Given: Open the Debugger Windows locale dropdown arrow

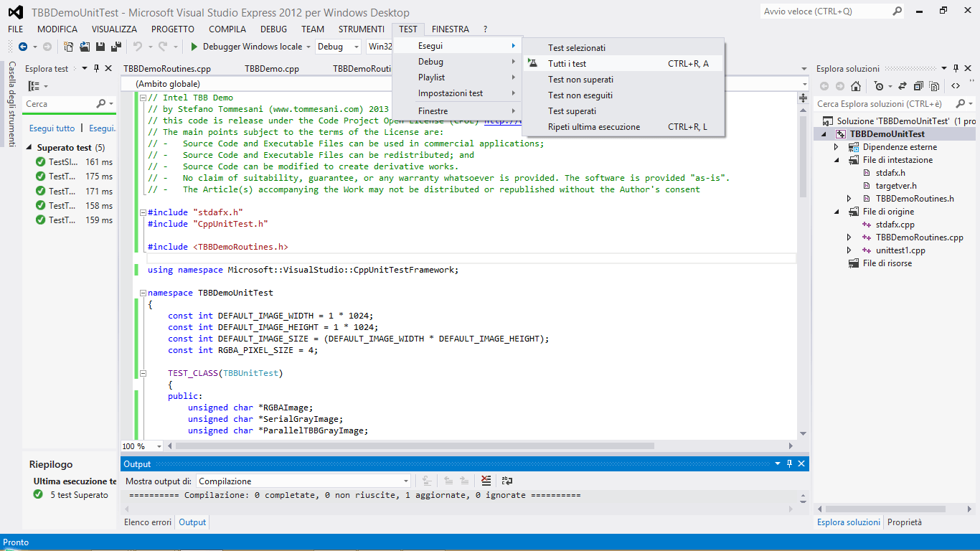Looking at the screenshot, I should (308, 47).
